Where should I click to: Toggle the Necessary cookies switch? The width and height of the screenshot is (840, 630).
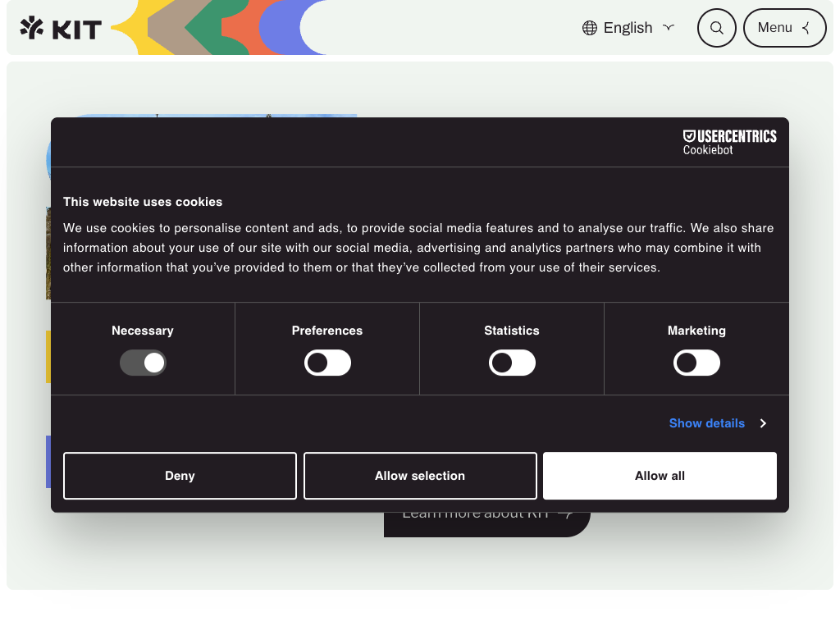pos(143,363)
